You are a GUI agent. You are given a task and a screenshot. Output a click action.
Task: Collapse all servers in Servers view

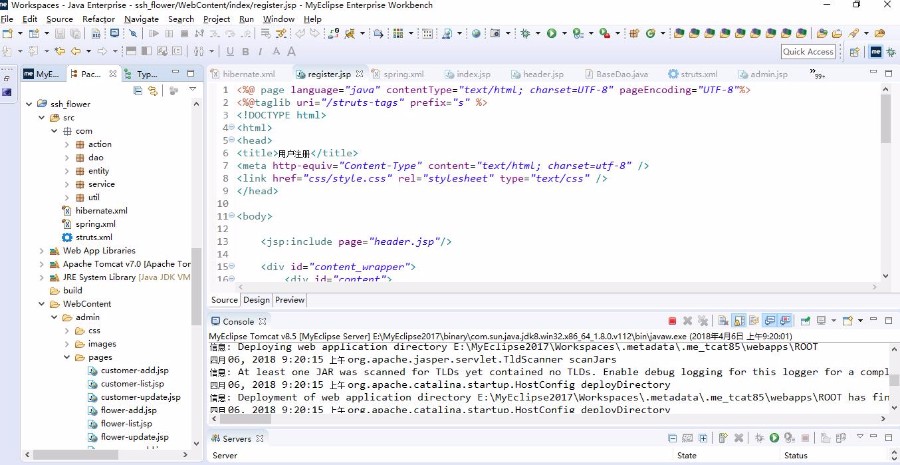click(x=672, y=438)
